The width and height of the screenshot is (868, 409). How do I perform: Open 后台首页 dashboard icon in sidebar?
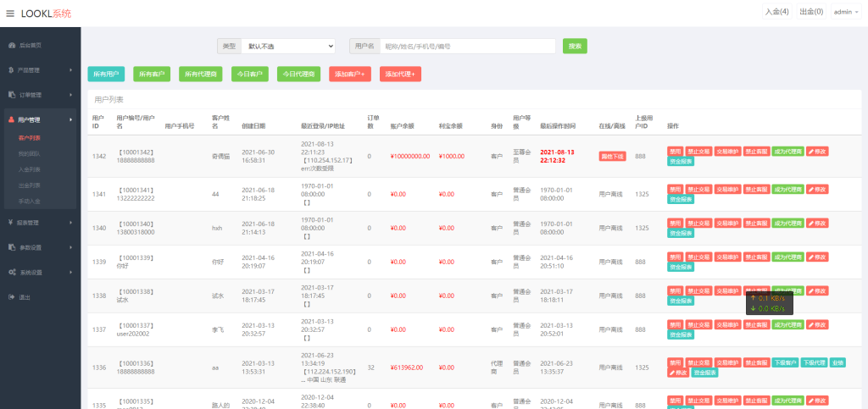[x=11, y=45]
